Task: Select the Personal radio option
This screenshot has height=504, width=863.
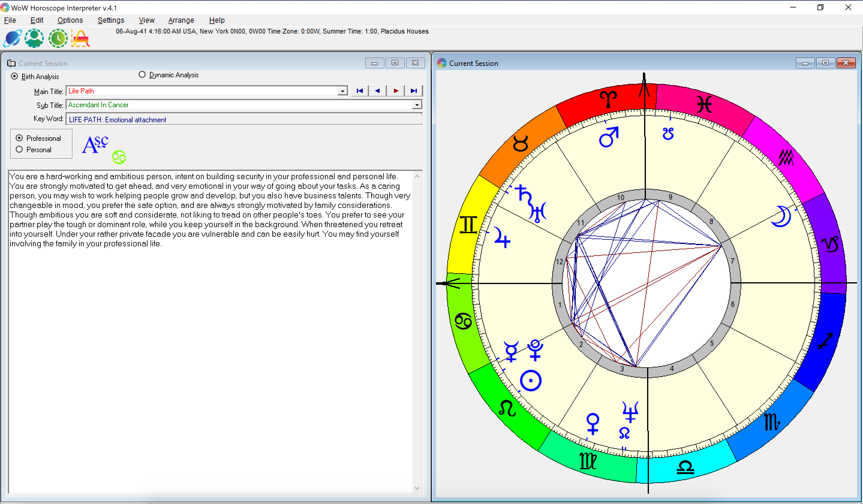Action: (x=19, y=150)
